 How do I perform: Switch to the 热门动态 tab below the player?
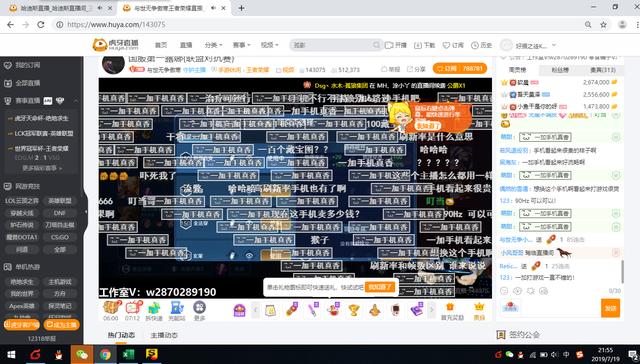tap(121, 335)
